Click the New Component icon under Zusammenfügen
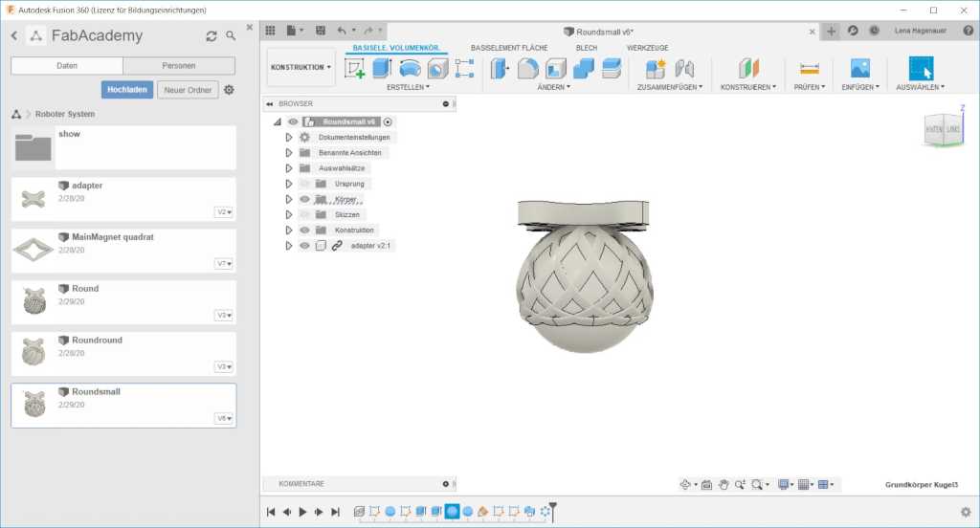The width and height of the screenshot is (980, 528). (x=656, y=68)
